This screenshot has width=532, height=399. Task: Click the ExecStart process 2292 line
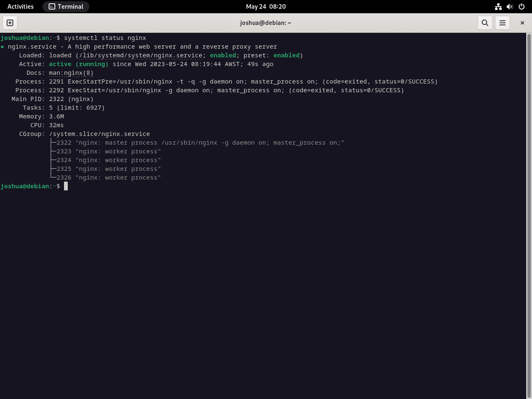(x=209, y=90)
